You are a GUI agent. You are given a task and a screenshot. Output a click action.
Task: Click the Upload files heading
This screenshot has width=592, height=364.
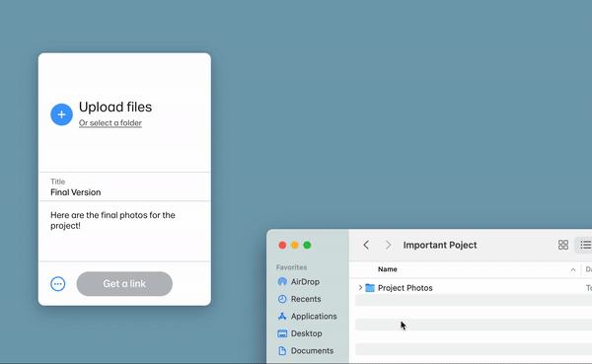click(115, 108)
